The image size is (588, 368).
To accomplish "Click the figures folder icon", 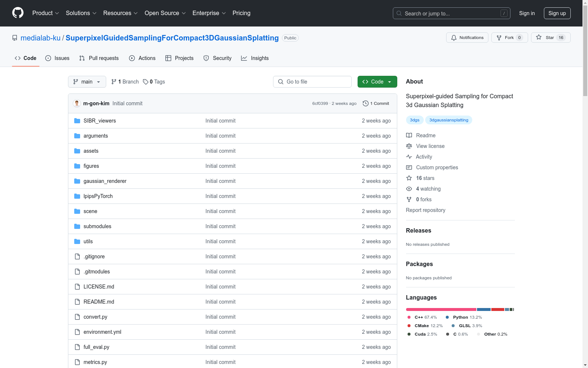I will coord(77,166).
